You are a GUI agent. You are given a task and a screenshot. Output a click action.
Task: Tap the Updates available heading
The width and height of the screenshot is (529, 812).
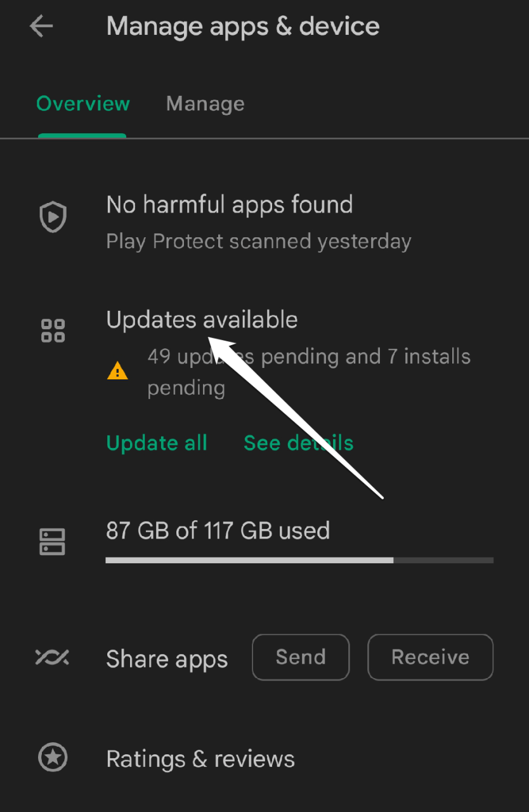coord(202,320)
